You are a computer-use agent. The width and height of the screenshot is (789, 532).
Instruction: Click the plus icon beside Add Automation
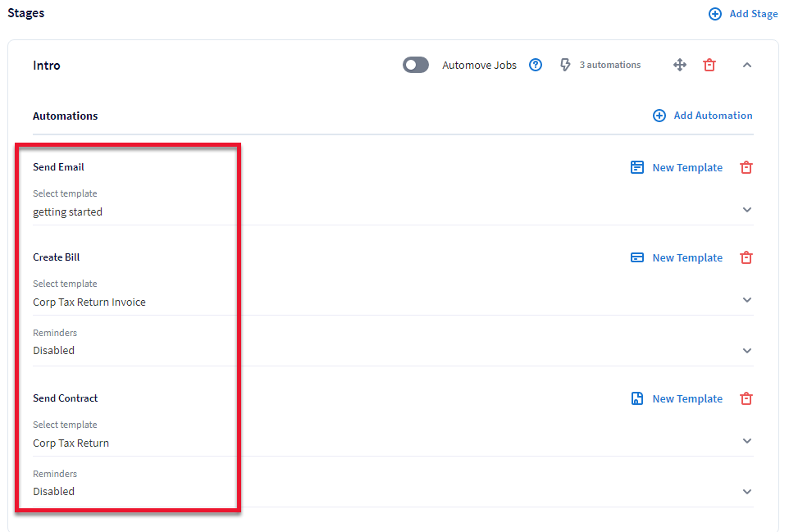tap(659, 116)
